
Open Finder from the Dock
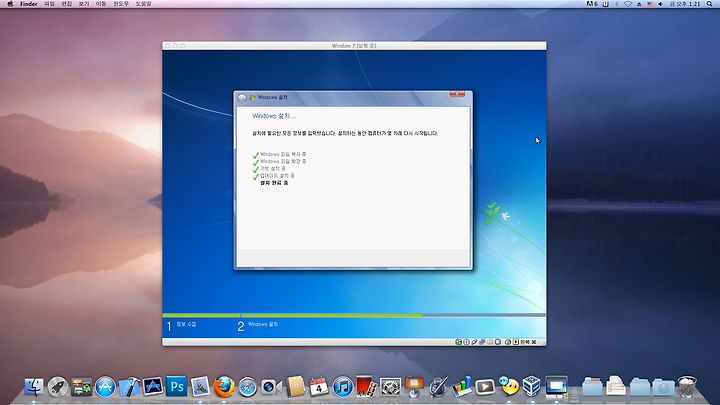[x=34, y=387]
